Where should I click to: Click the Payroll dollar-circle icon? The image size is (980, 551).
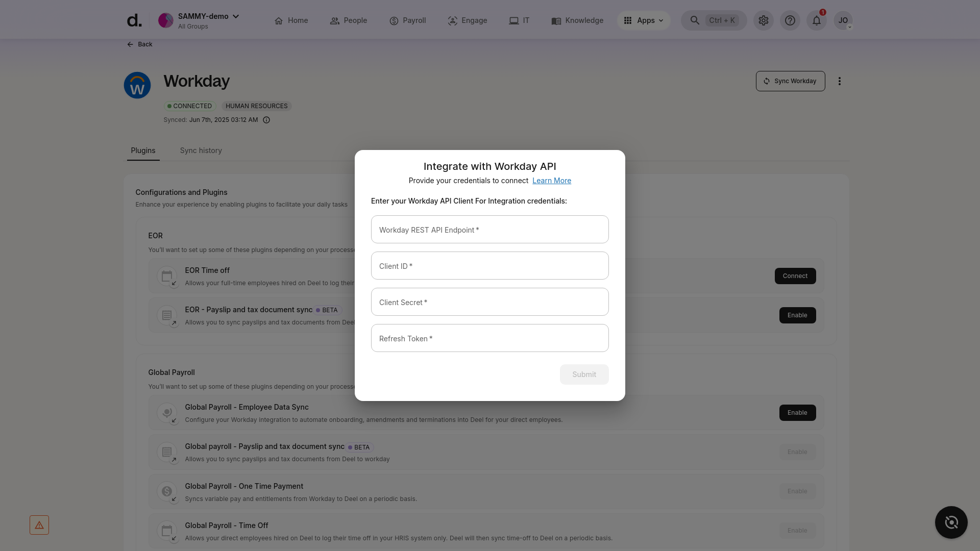point(394,21)
